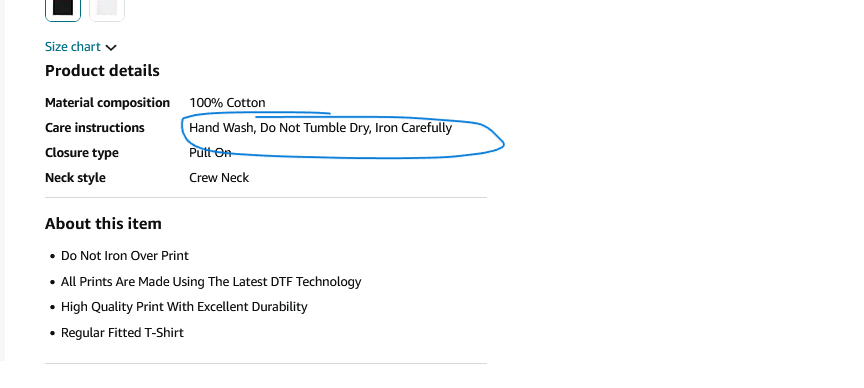
Task: Click the High Quality Print bullet text
Action: (184, 307)
